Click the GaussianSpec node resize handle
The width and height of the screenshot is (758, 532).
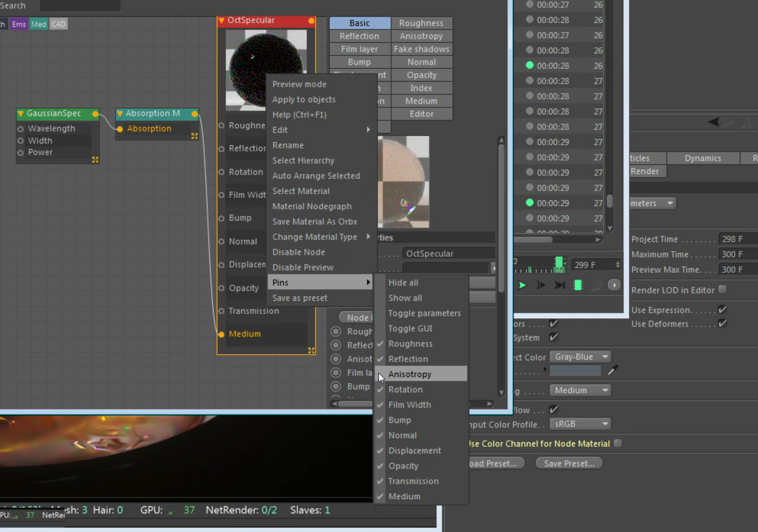pyautogui.click(x=95, y=160)
